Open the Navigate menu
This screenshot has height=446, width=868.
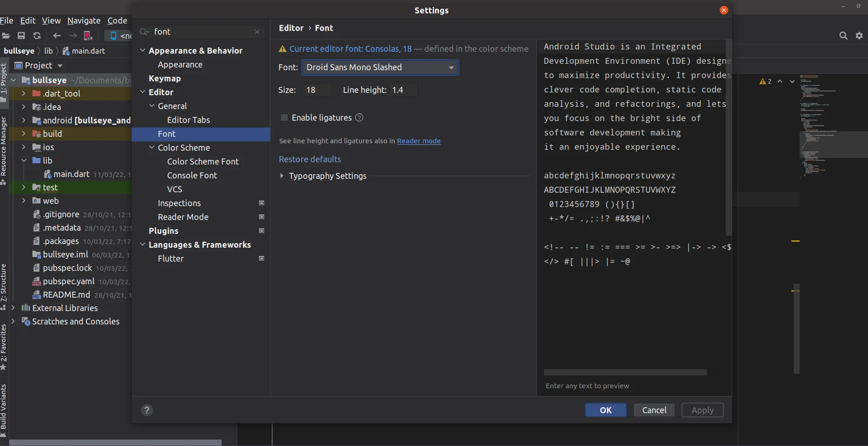tap(84, 20)
